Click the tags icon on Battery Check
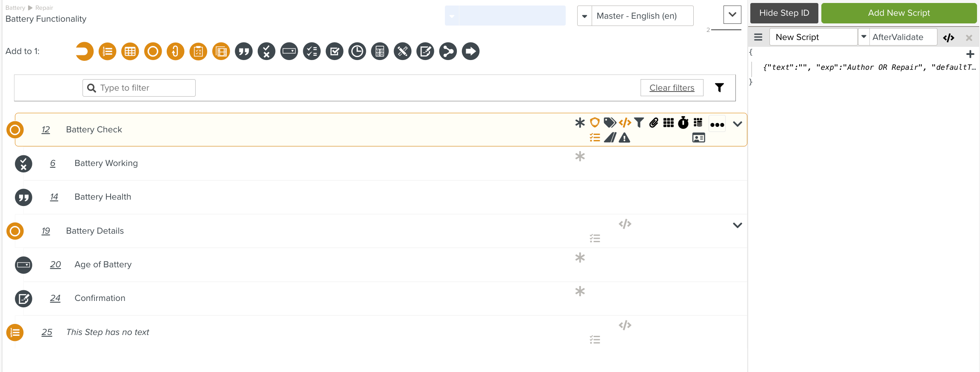980x372 pixels. 610,123
